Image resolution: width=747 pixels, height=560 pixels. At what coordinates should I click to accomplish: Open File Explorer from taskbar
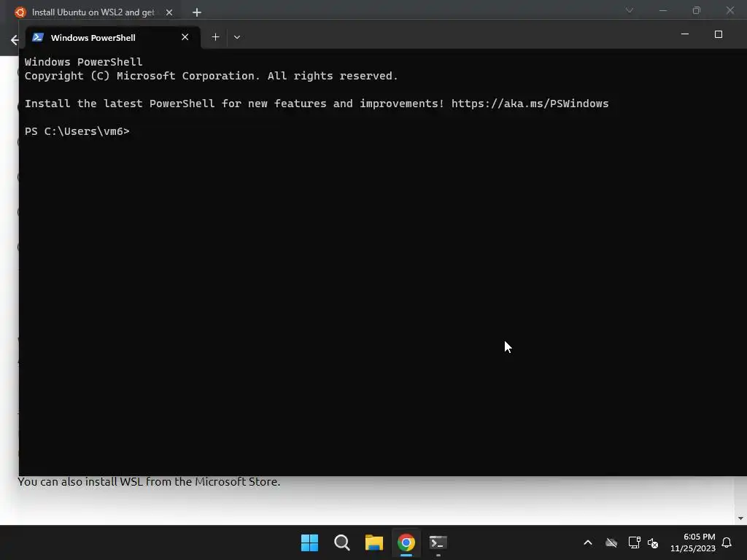[x=374, y=542]
